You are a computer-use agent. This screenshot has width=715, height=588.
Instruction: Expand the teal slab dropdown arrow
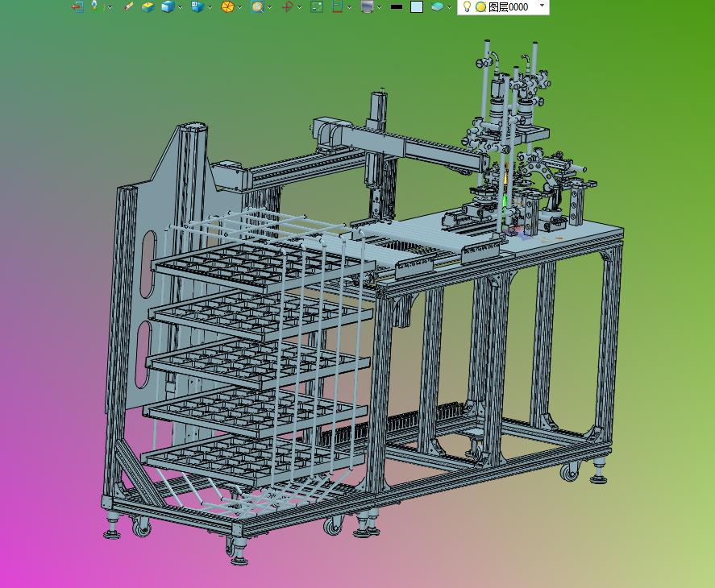click(449, 7)
